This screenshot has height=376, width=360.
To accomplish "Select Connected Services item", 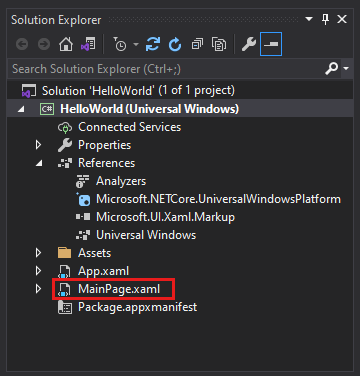I will point(129,127).
